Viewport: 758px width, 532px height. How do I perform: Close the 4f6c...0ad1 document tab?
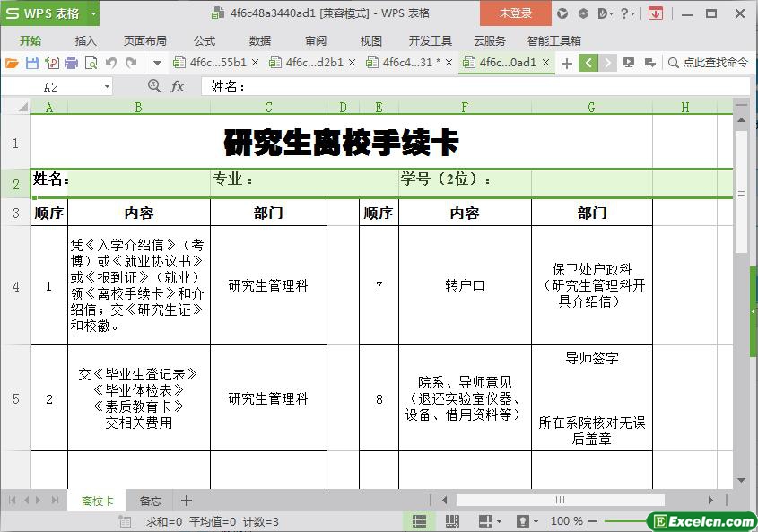tap(545, 63)
